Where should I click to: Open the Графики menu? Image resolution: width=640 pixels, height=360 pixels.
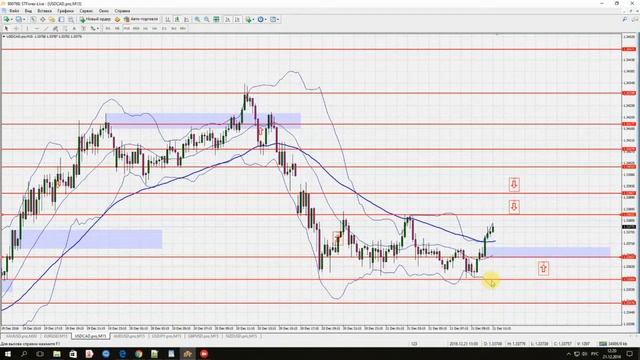coord(65,11)
